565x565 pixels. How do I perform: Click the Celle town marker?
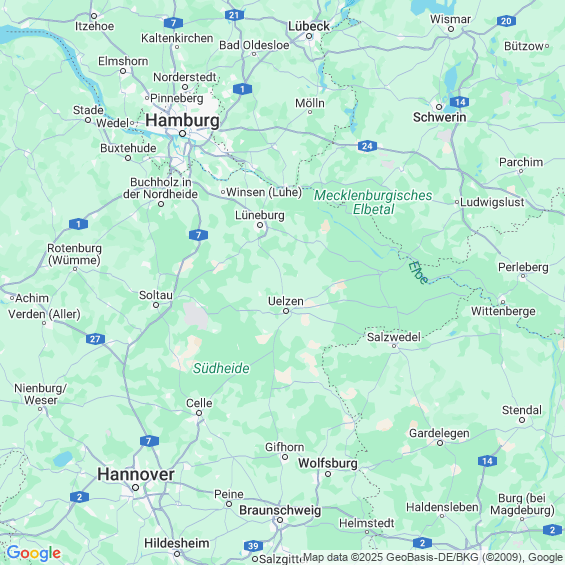click(199, 413)
